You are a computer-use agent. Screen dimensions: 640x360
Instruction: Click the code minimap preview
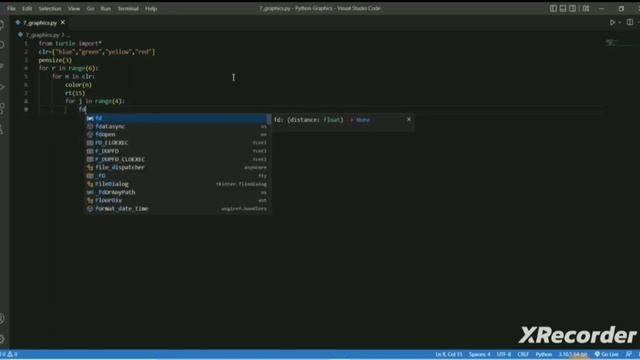click(x=613, y=42)
